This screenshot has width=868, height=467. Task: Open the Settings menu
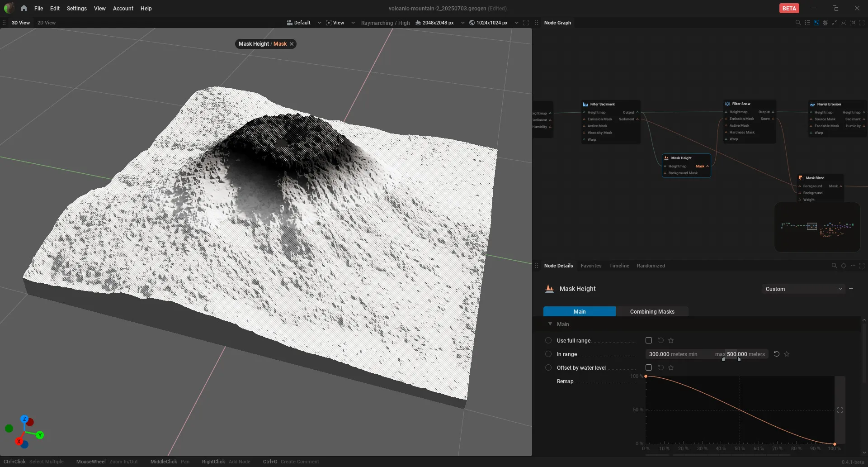click(76, 8)
